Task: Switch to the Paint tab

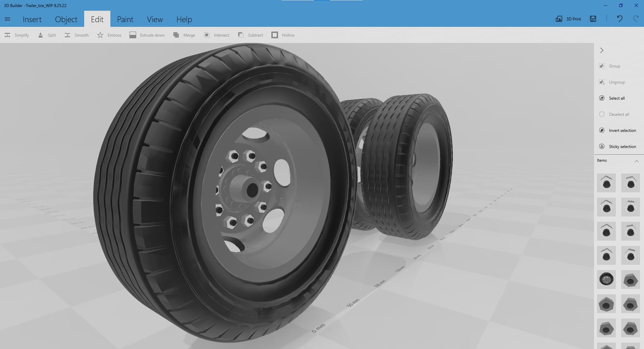Action: (x=125, y=19)
